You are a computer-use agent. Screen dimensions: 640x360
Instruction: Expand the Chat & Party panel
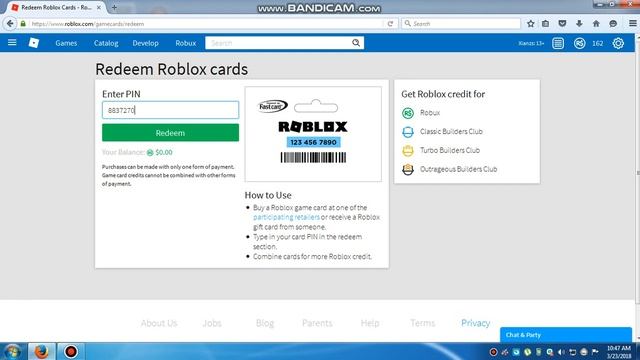566,335
